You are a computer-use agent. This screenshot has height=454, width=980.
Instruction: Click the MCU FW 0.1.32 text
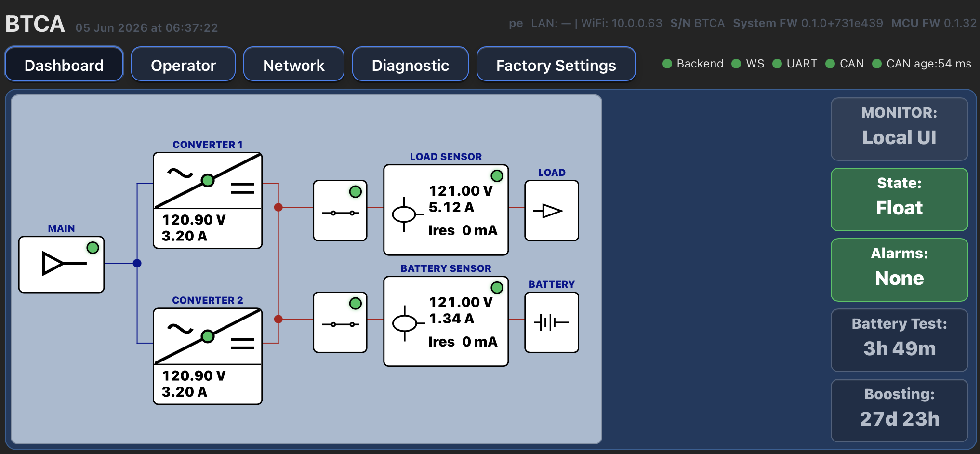coord(934,23)
